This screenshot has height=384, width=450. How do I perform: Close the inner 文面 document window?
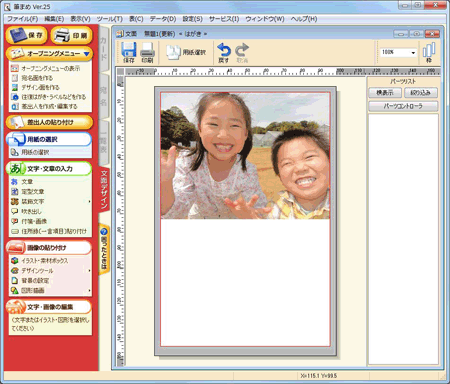click(x=432, y=34)
